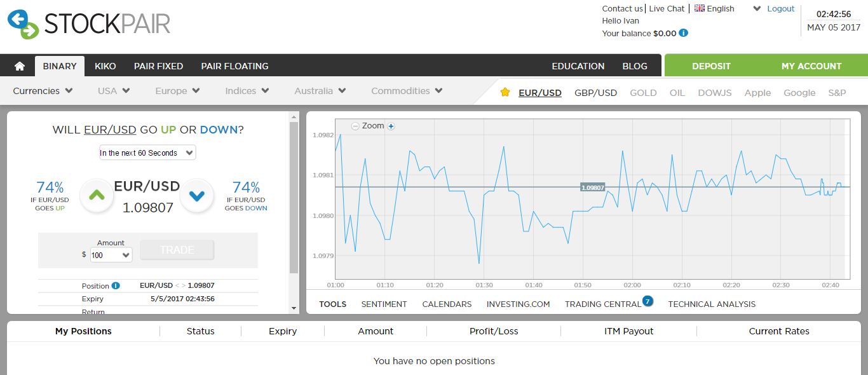This screenshot has width=868, height=375.
Task: Click the Status column header
Action: [x=201, y=331]
